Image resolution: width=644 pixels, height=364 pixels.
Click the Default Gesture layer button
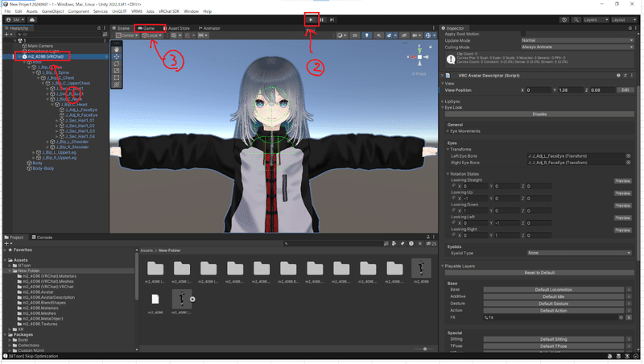[x=553, y=304]
